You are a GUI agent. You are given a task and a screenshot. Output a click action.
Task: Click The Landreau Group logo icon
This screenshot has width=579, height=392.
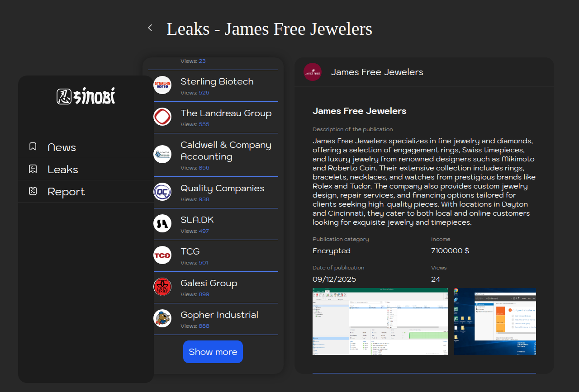[x=162, y=117]
